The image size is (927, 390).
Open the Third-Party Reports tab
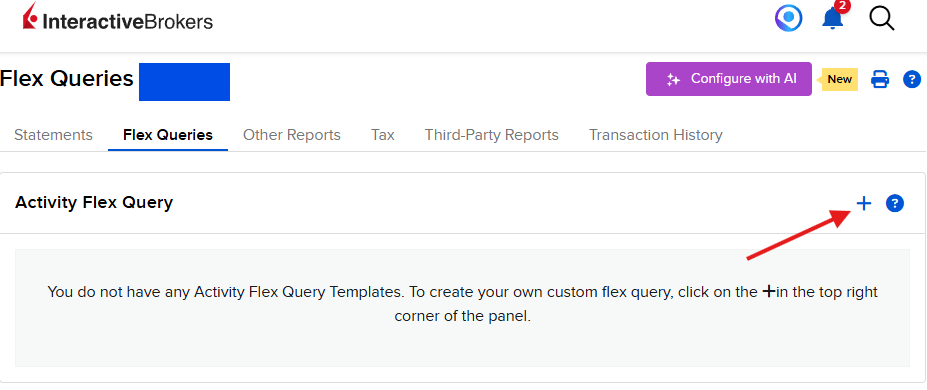coord(491,135)
